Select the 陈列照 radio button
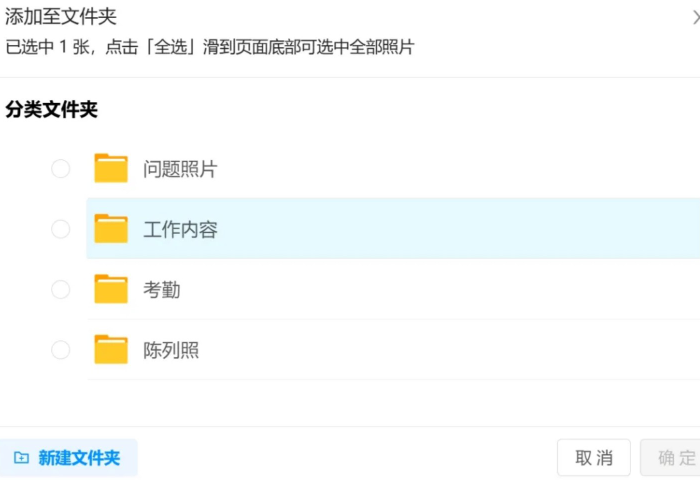 (x=60, y=350)
